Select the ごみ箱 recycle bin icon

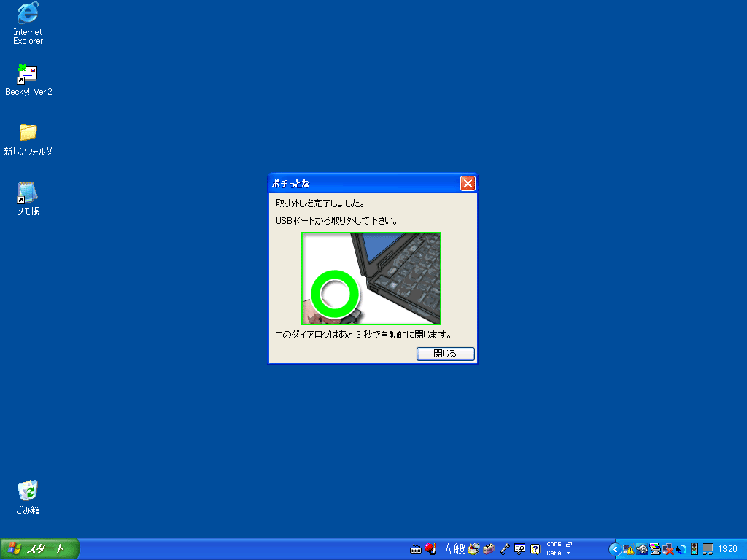coord(28,497)
